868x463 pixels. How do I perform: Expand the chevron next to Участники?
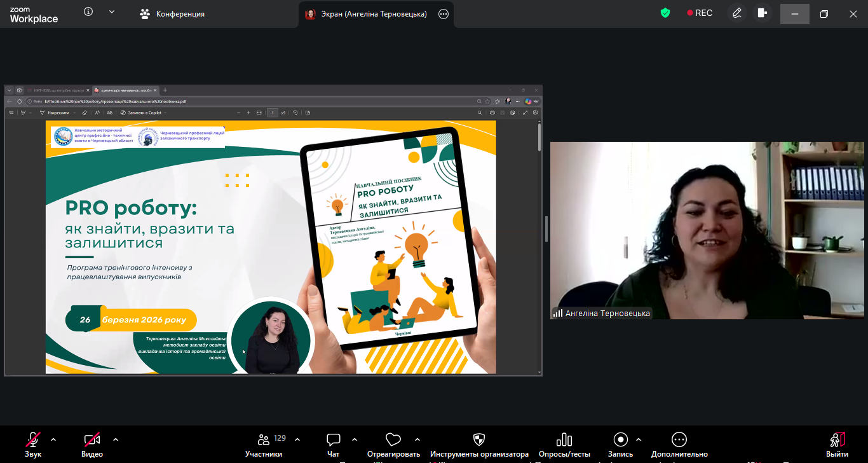pos(297,439)
